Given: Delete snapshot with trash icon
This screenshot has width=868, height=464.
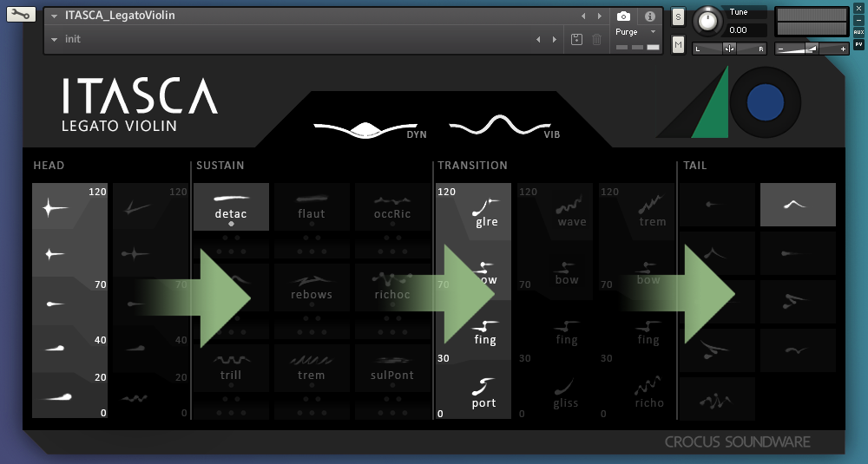Looking at the screenshot, I should tap(597, 39).
